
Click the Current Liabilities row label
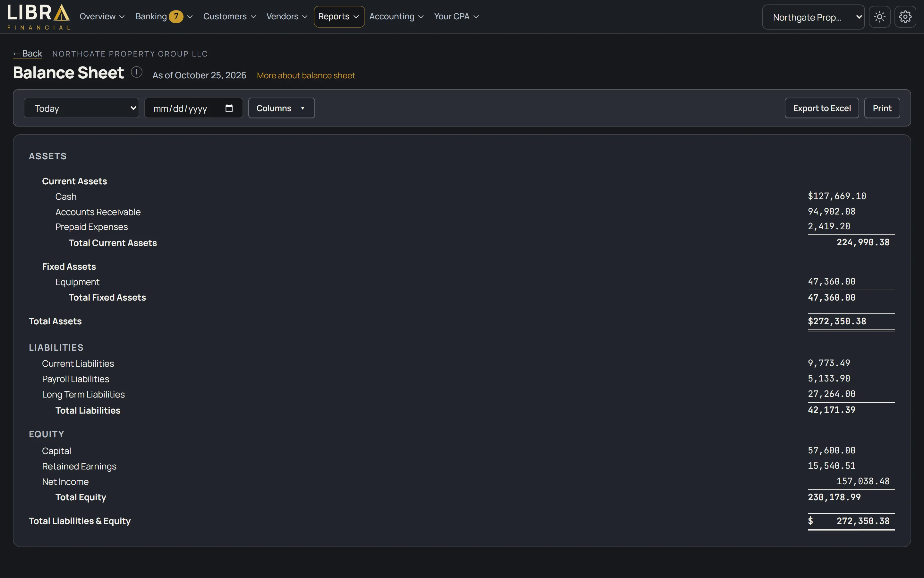coord(78,363)
